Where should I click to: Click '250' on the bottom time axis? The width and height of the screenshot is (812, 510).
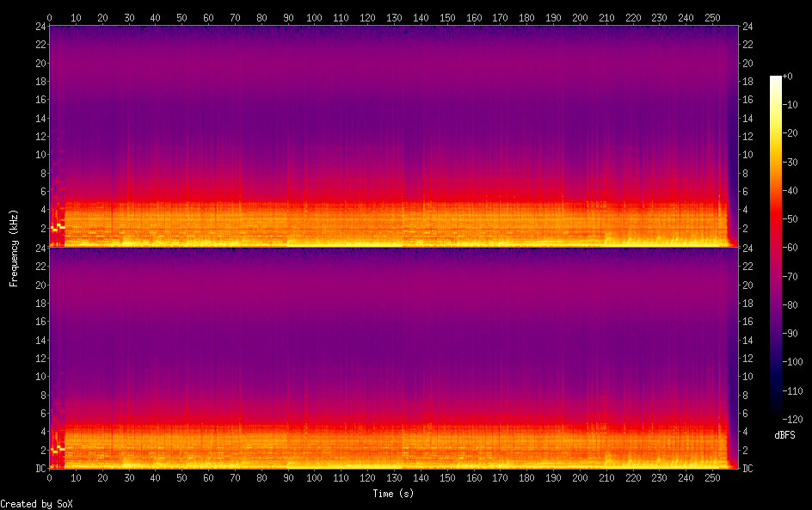pos(712,478)
